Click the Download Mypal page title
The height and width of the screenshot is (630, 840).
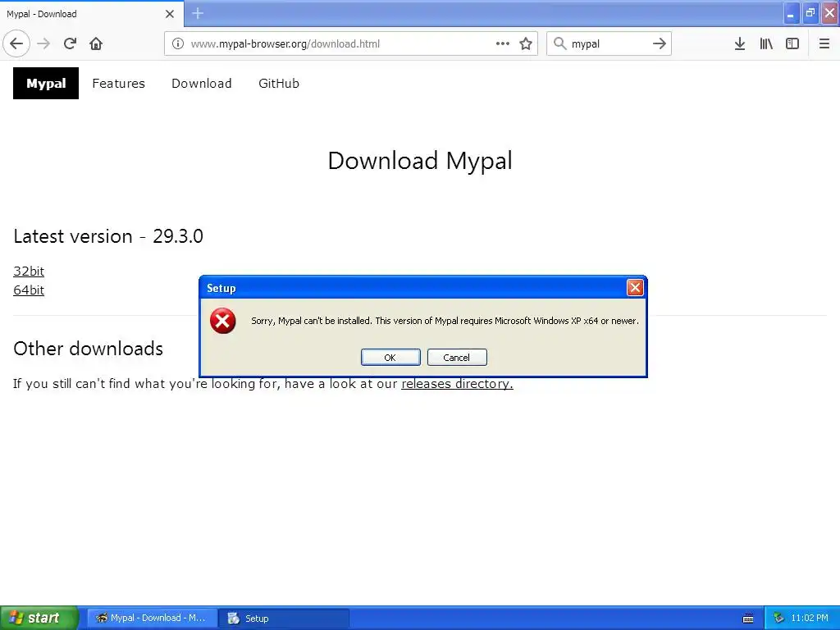[x=420, y=161]
